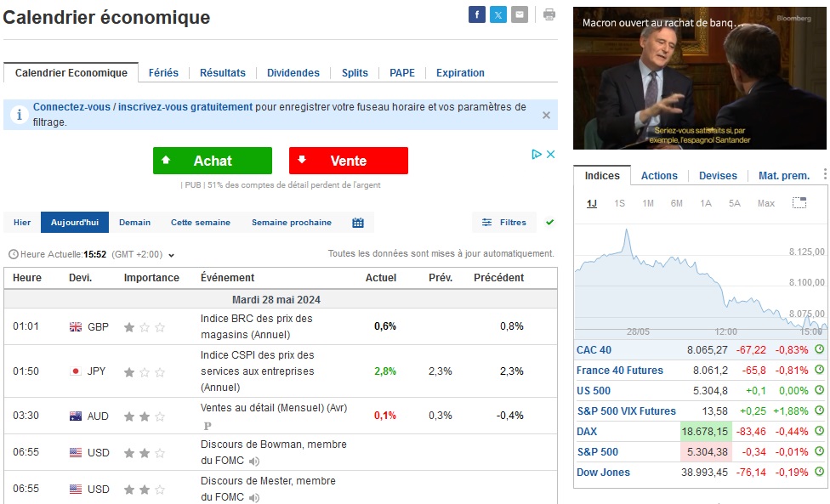
Task: Click the clock icon on the Dow Jones row
Action: 820,472
